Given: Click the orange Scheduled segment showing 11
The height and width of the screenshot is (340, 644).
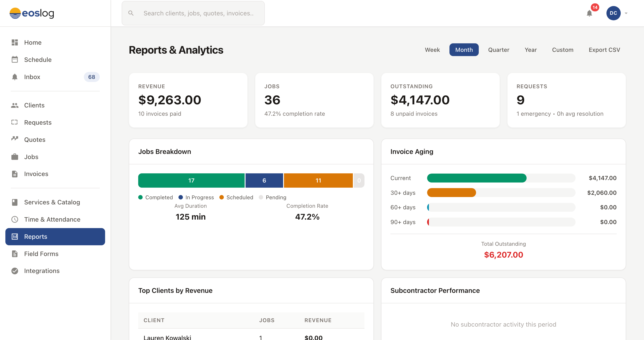Looking at the screenshot, I should (x=318, y=180).
